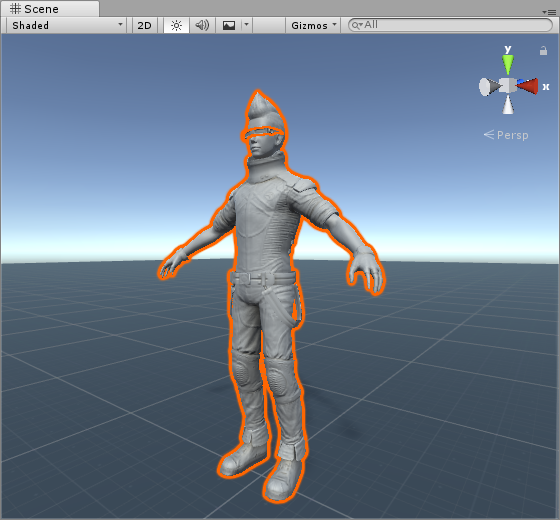The width and height of the screenshot is (560, 520).
Task: Toggle scene lighting sun icon
Action: 176,25
